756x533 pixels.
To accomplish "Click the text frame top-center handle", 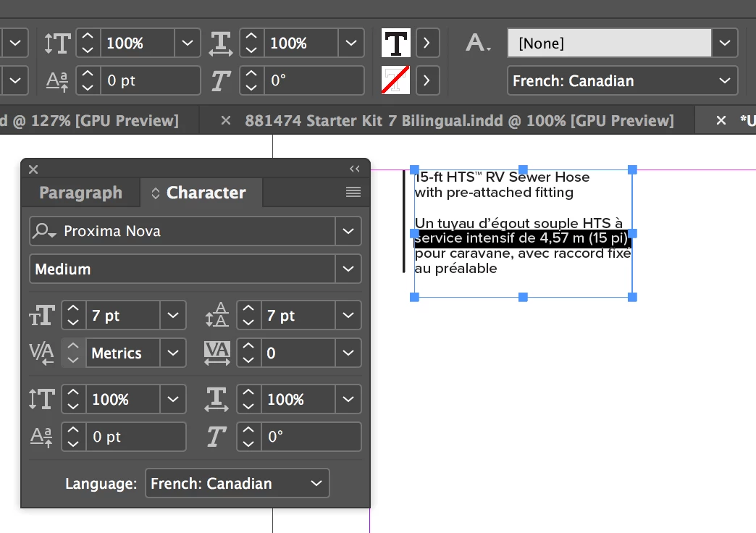I will click(x=523, y=169).
